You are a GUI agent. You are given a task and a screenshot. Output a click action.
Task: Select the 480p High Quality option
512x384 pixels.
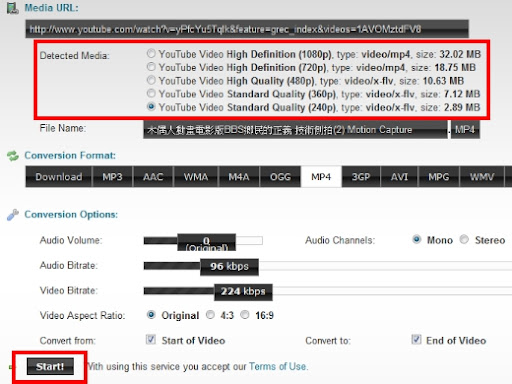(x=151, y=80)
